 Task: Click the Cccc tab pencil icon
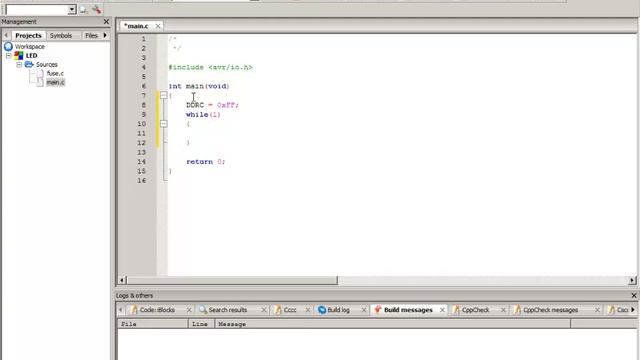point(278,310)
